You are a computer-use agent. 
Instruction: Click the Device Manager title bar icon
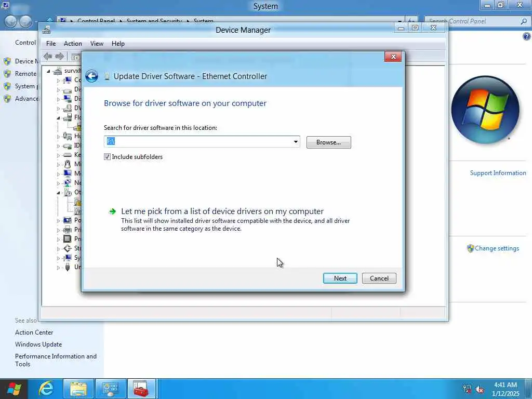coord(46,30)
